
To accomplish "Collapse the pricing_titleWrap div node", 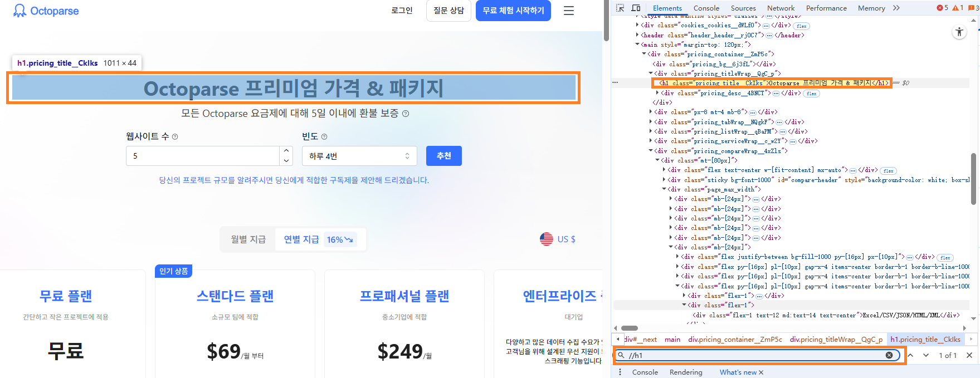I will (x=651, y=73).
